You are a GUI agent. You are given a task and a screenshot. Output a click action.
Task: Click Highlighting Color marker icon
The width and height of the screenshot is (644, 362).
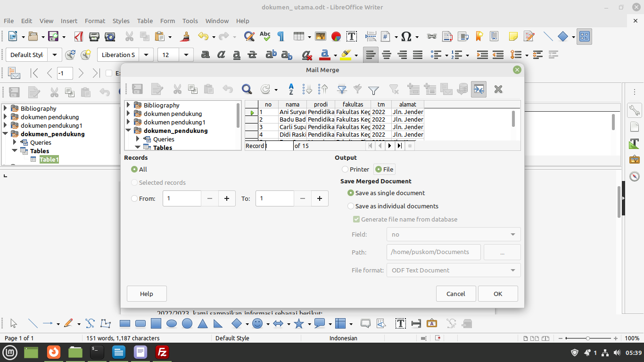[x=346, y=55]
